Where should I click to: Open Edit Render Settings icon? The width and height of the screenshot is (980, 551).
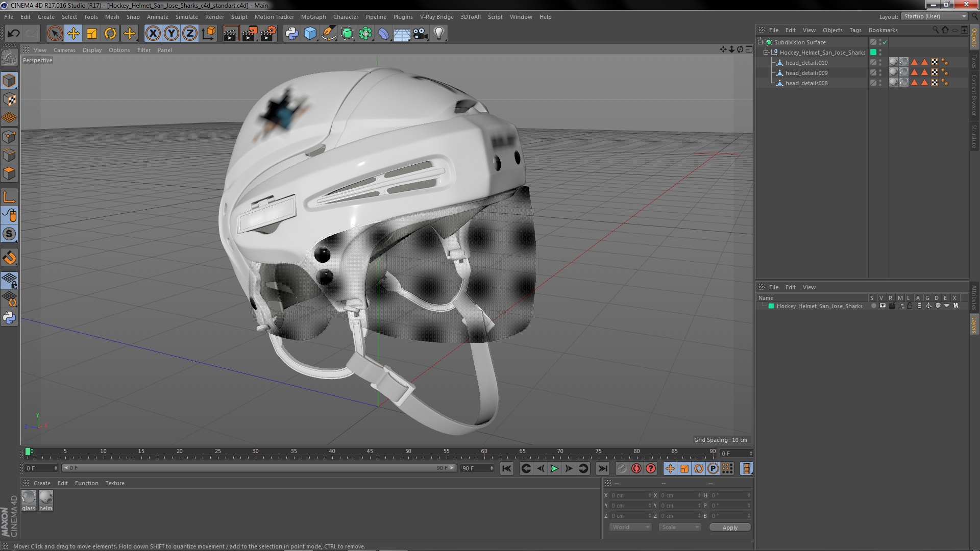[268, 34]
